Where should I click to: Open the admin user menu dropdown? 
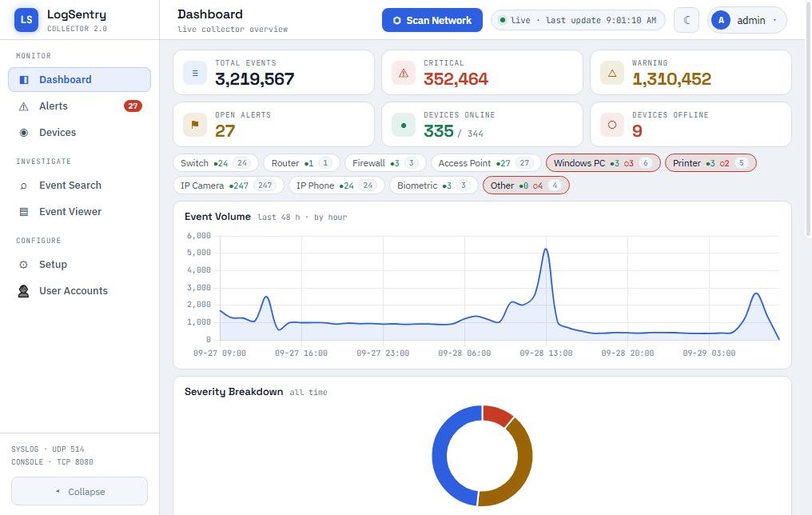click(746, 20)
